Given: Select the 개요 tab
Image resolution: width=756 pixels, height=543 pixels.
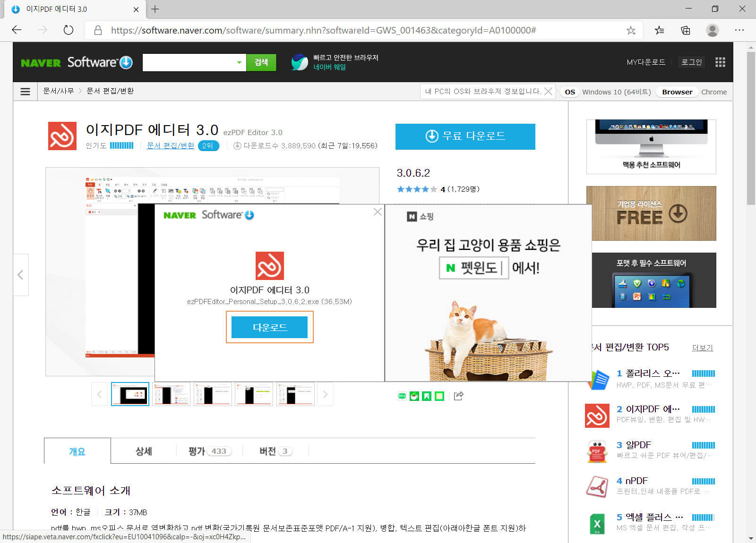Looking at the screenshot, I should pyautogui.click(x=77, y=451).
